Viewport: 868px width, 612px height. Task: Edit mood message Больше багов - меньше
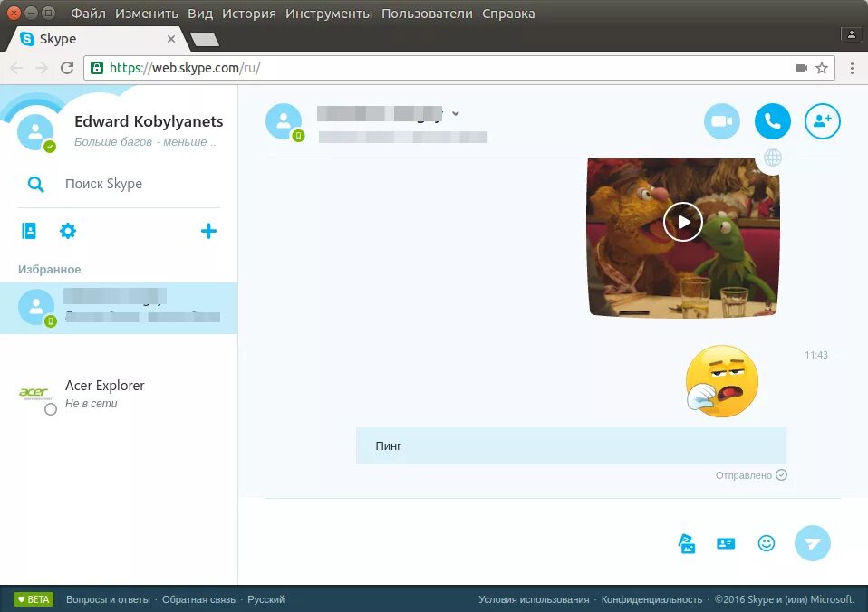coord(146,142)
